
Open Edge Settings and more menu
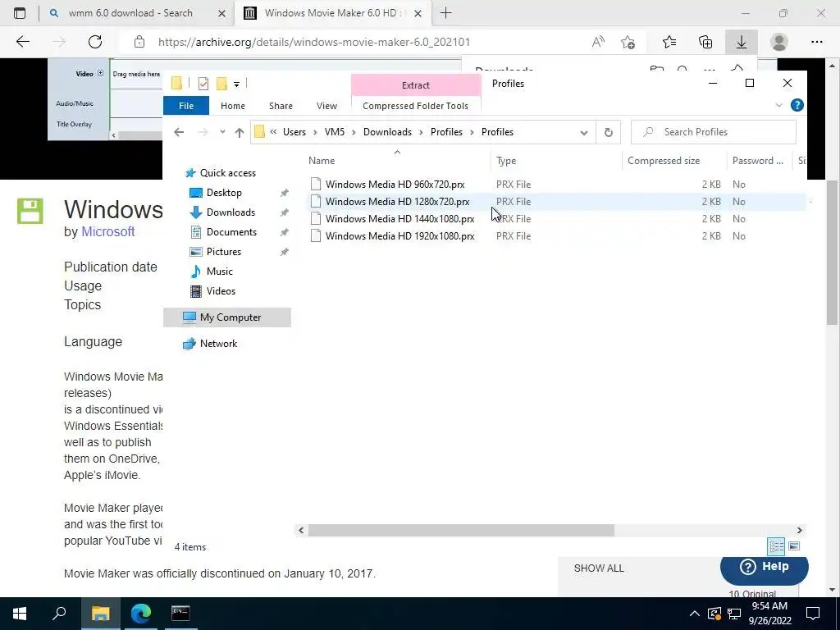click(816, 42)
